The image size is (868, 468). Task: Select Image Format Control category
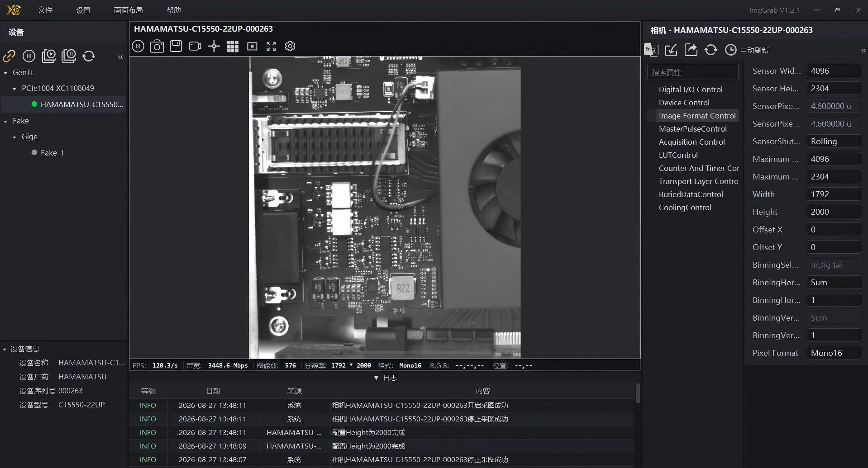click(x=697, y=116)
